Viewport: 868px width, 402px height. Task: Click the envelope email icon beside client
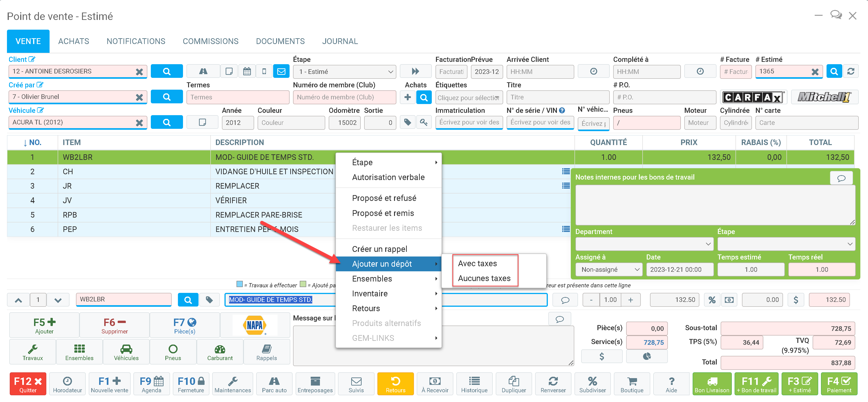pyautogui.click(x=281, y=71)
